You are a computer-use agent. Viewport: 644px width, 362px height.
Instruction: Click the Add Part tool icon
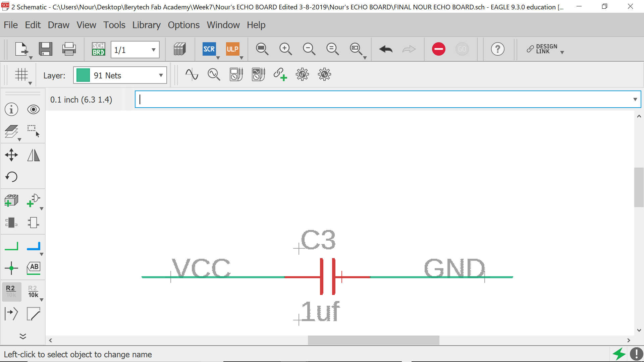11,200
